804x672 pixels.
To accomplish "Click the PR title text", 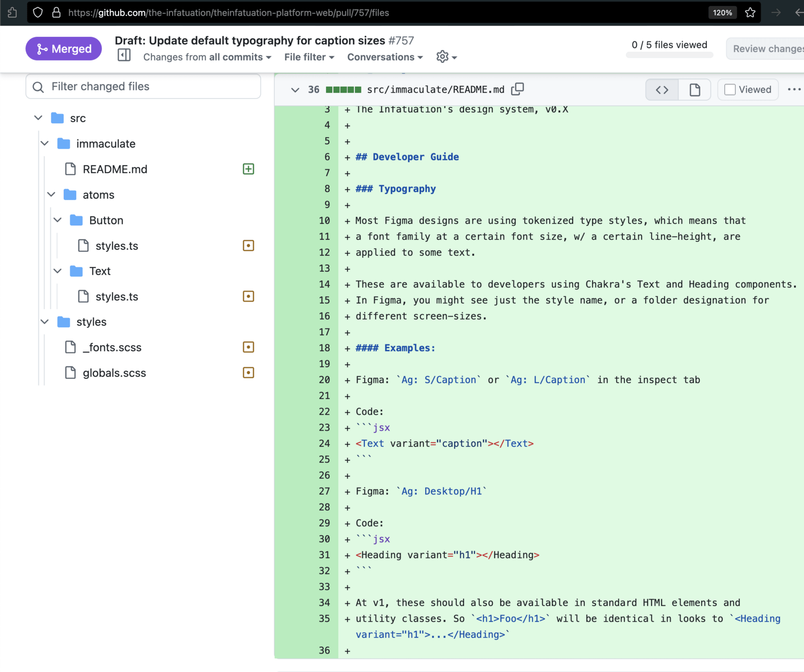I will click(x=250, y=40).
